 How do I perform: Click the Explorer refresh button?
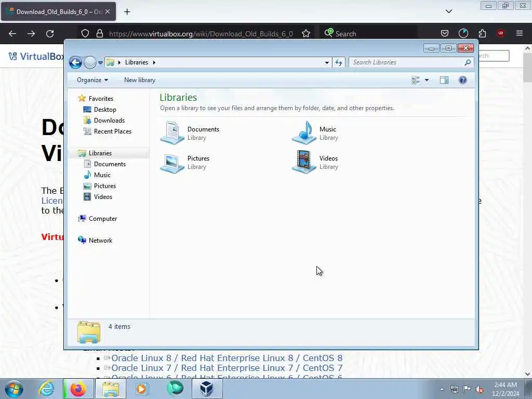click(x=339, y=62)
